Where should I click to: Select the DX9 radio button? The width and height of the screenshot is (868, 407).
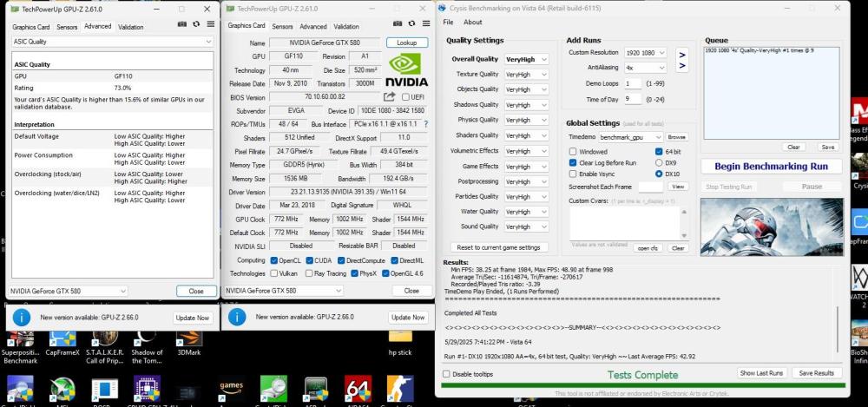[x=659, y=162]
